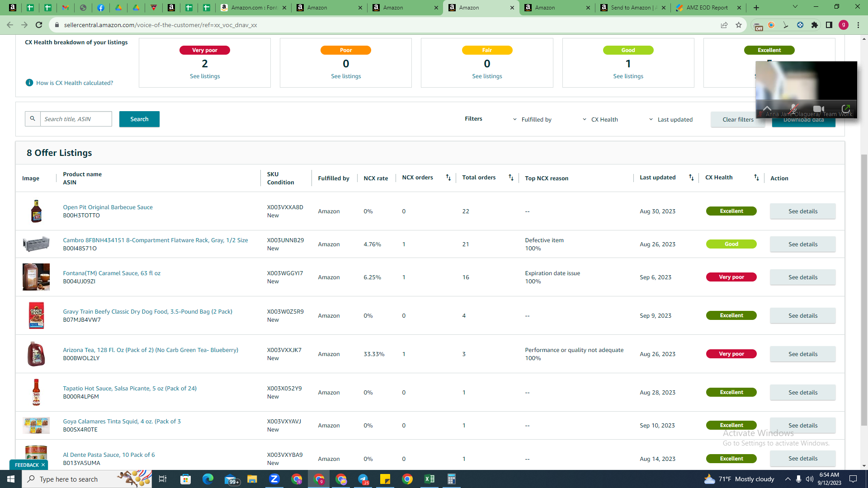The image size is (868, 488).
Task: Expand the call overlay chevron
Action: click(x=767, y=108)
